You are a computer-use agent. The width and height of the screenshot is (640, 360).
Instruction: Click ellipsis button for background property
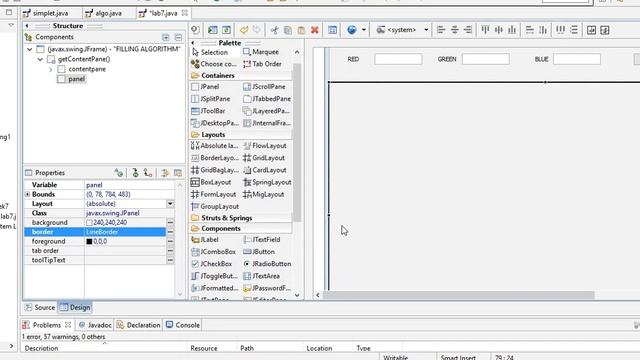coord(170,222)
